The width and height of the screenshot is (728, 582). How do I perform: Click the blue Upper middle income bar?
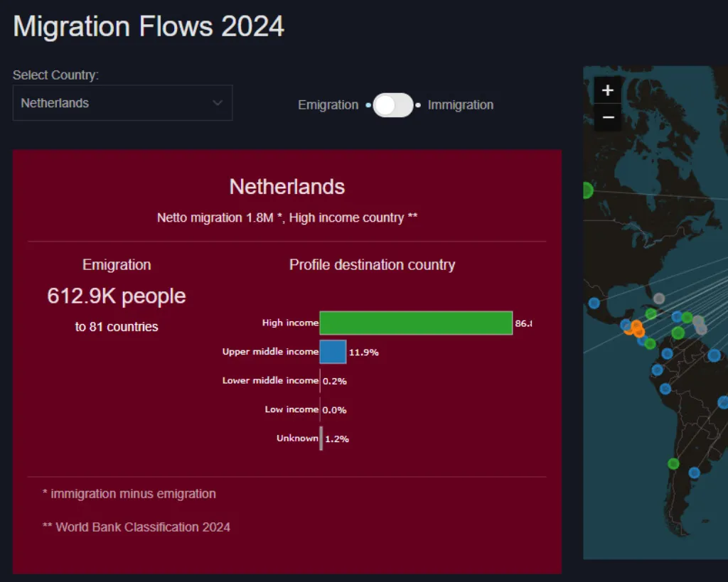pos(333,352)
